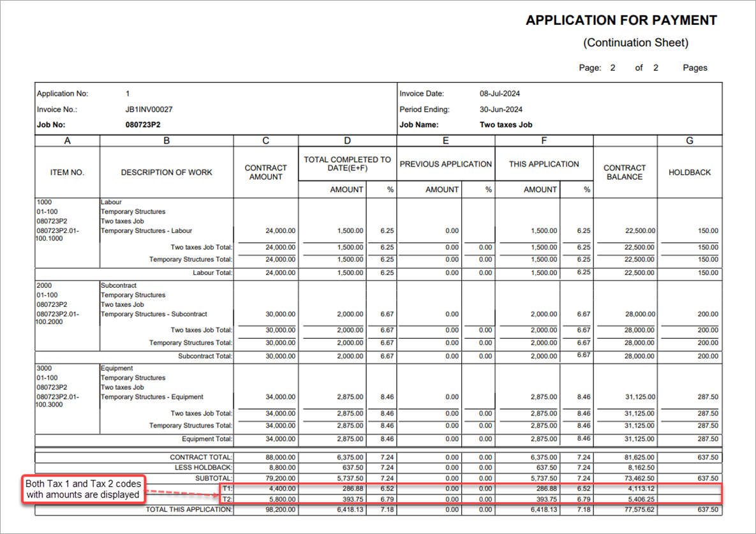756x534 pixels.
Task: Click T1 contract balance 4,113.12
Action: point(641,489)
